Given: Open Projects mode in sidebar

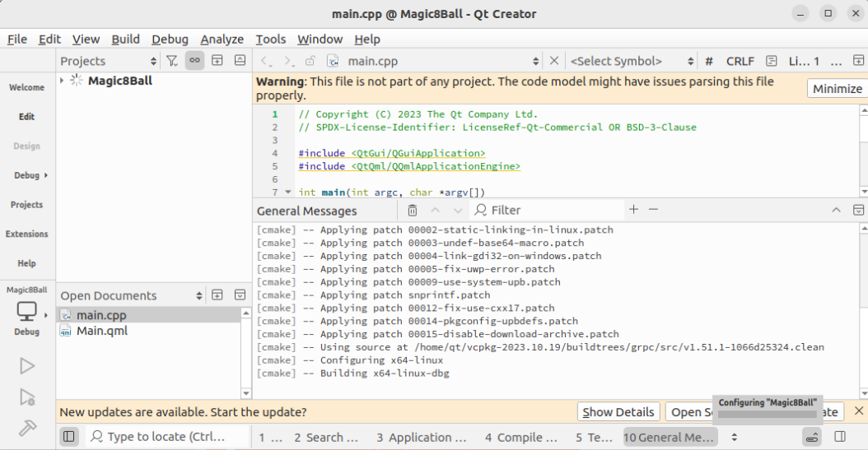Looking at the screenshot, I should click(x=26, y=205).
